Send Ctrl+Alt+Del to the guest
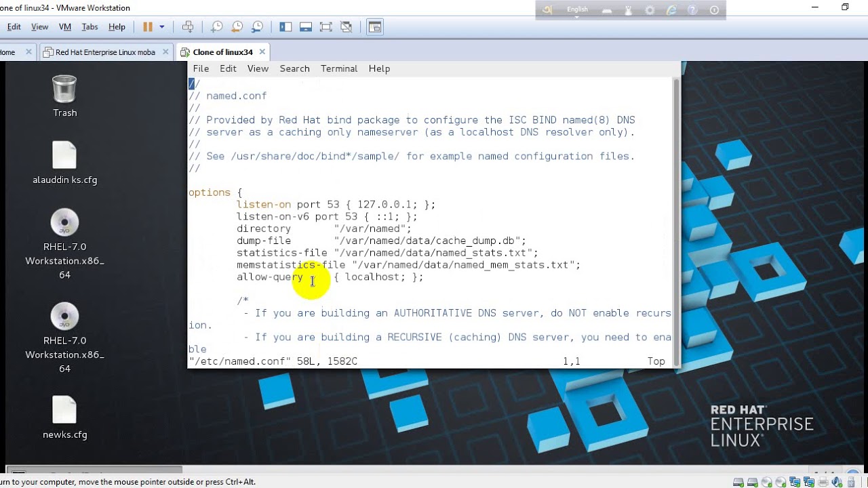The width and height of the screenshot is (868, 488). pos(188,27)
